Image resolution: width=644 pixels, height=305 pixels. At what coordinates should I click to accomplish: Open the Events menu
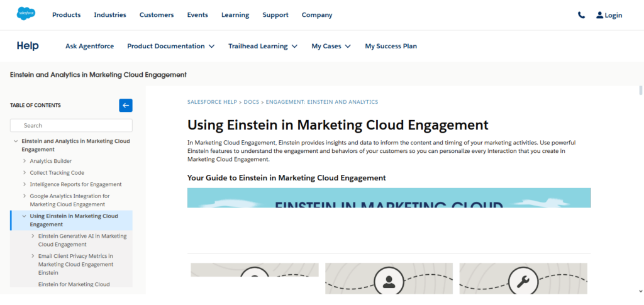pyautogui.click(x=197, y=14)
